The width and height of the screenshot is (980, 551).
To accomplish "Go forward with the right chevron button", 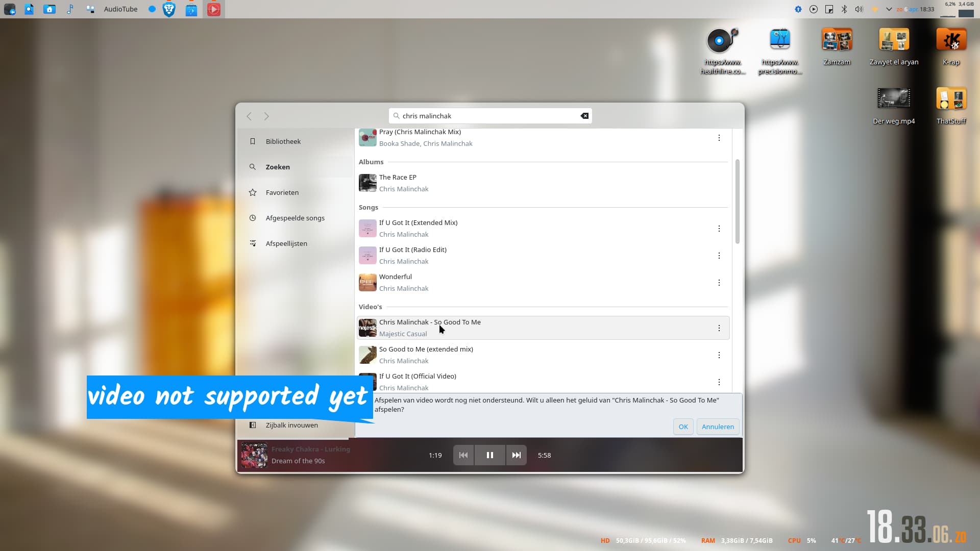I will (x=266, y=116).
